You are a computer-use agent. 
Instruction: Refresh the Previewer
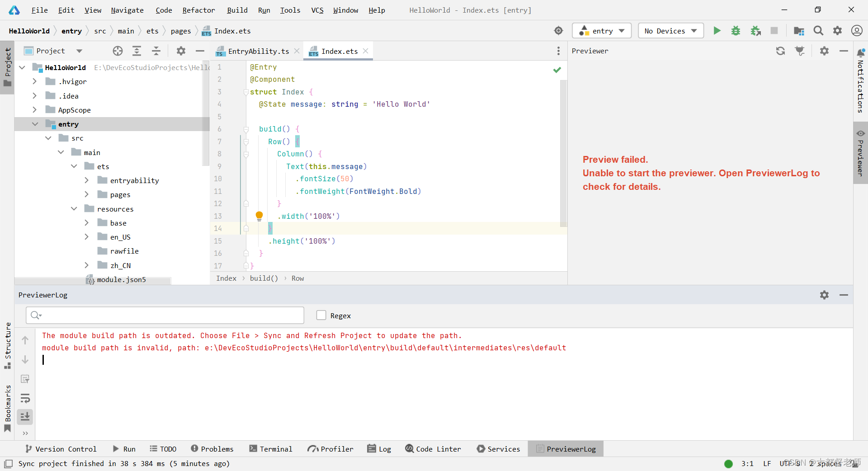point(780,51)
